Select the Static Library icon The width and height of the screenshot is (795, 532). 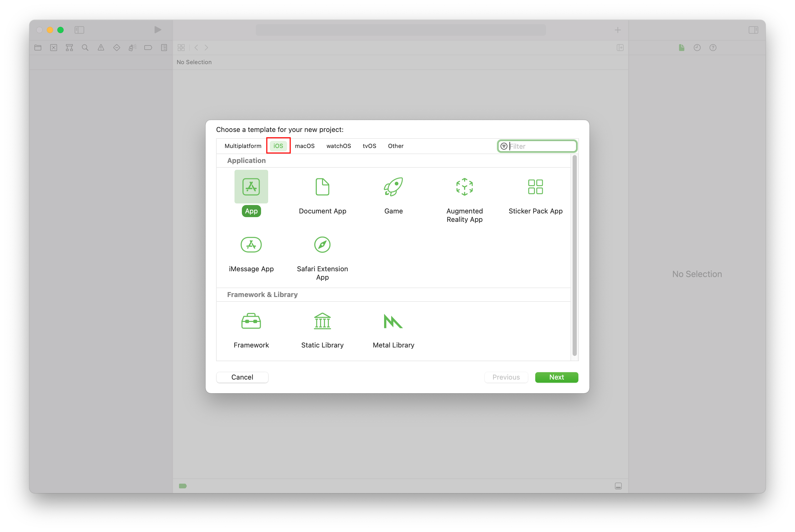(322, 321)
